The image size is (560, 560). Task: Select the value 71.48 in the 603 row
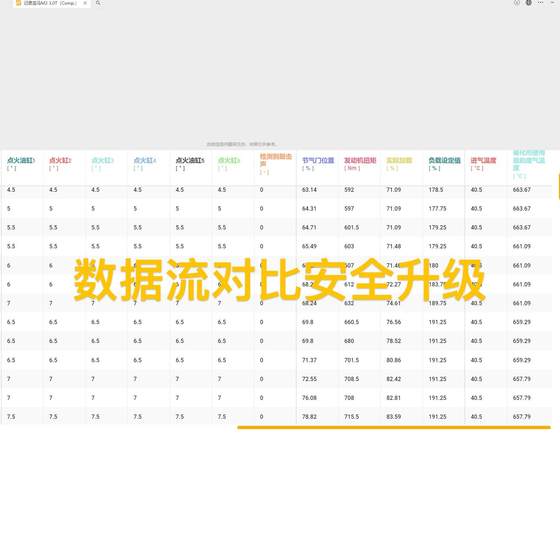pos(394,246)
